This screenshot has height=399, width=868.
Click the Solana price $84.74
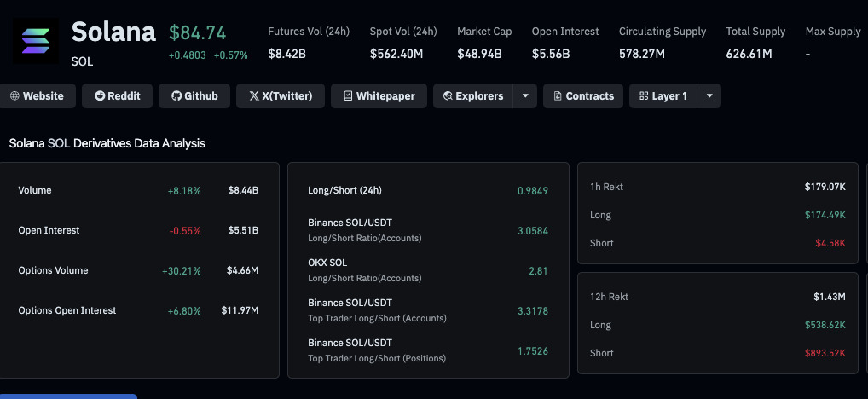(x=198, y=32)
